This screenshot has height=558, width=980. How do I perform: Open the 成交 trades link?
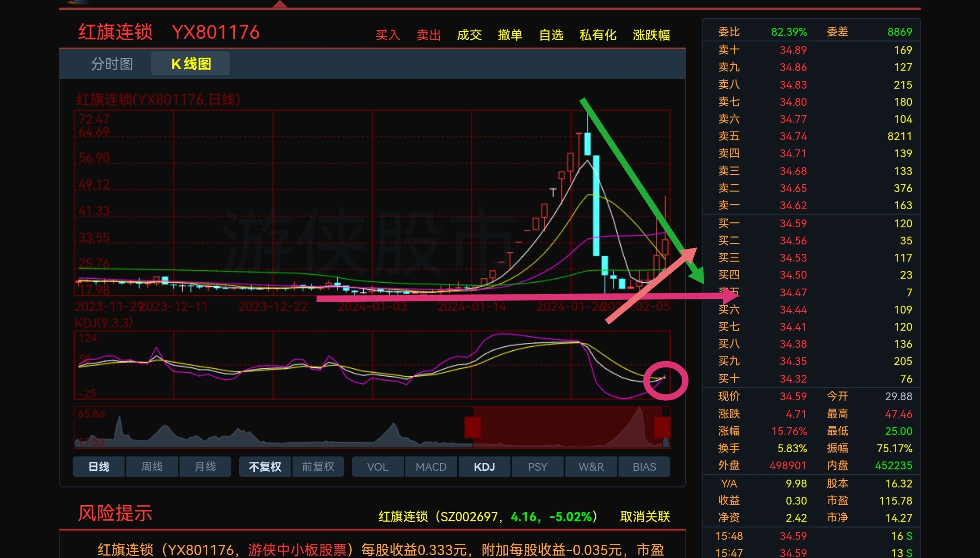469,35
